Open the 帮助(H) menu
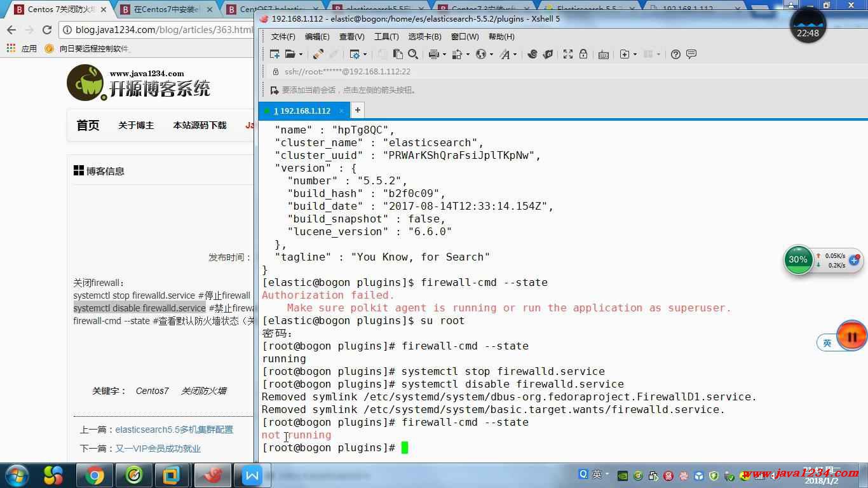The image size is (868, 488). point(501,37)
